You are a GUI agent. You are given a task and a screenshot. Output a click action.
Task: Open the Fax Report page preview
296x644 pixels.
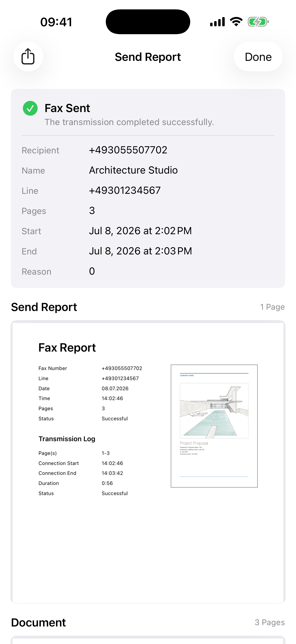(x=148, y=462)
